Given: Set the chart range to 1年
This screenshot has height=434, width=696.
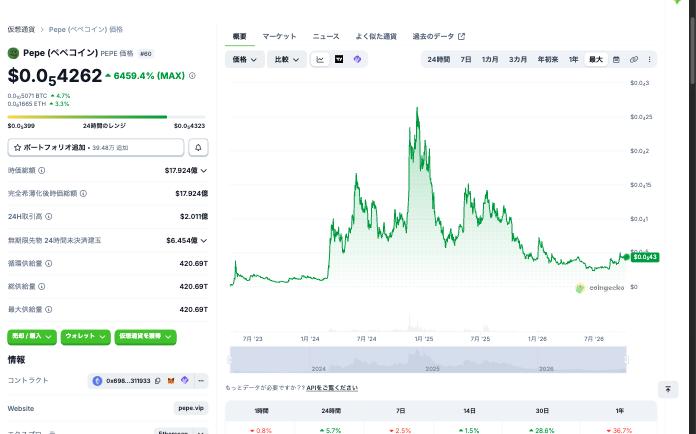Looking at the screenshot, I should point(573,59).
